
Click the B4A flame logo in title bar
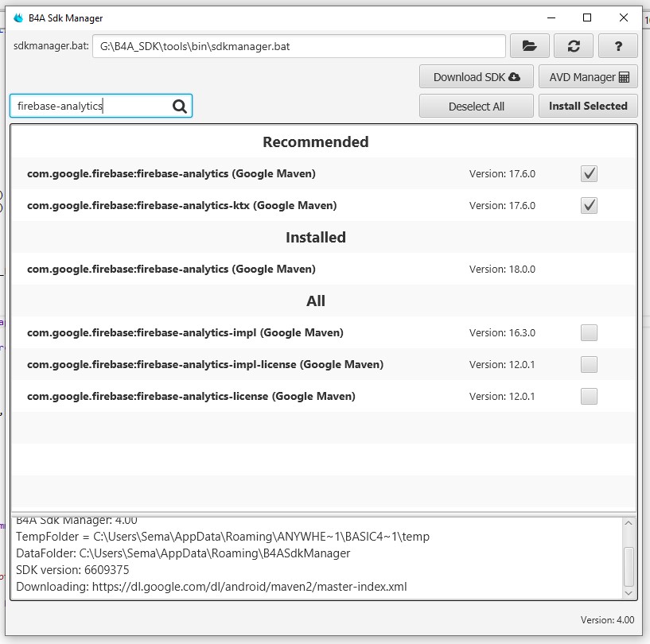(18, 17)
